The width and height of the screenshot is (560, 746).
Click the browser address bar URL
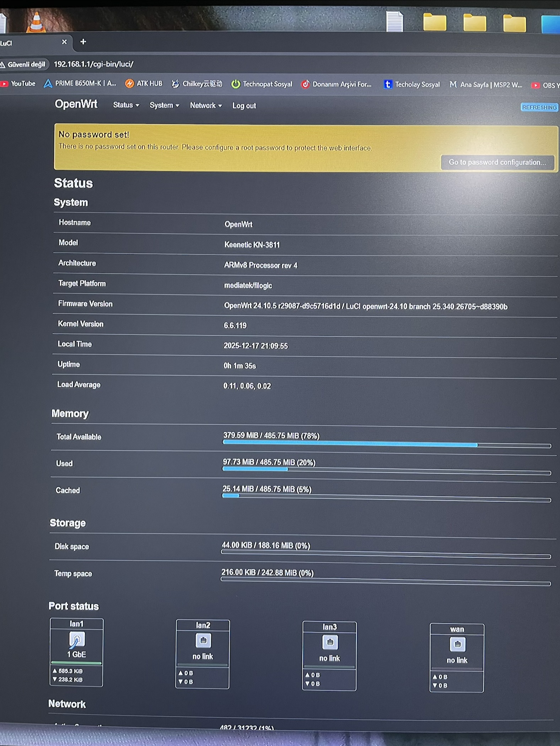click(94, 64)
